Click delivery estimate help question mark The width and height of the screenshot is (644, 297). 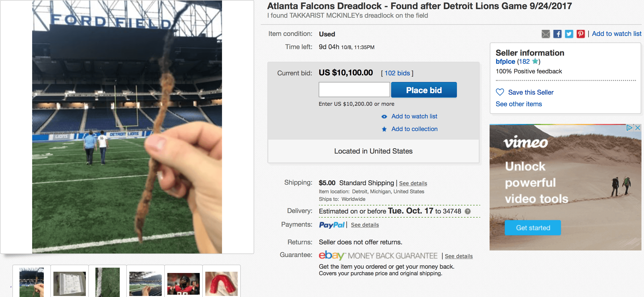point(468,211)
